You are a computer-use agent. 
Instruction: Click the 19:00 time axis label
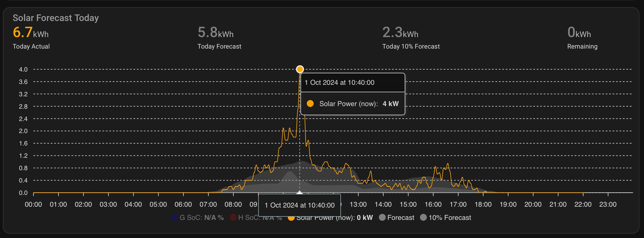pyautogui.click(x=508, y=204)
